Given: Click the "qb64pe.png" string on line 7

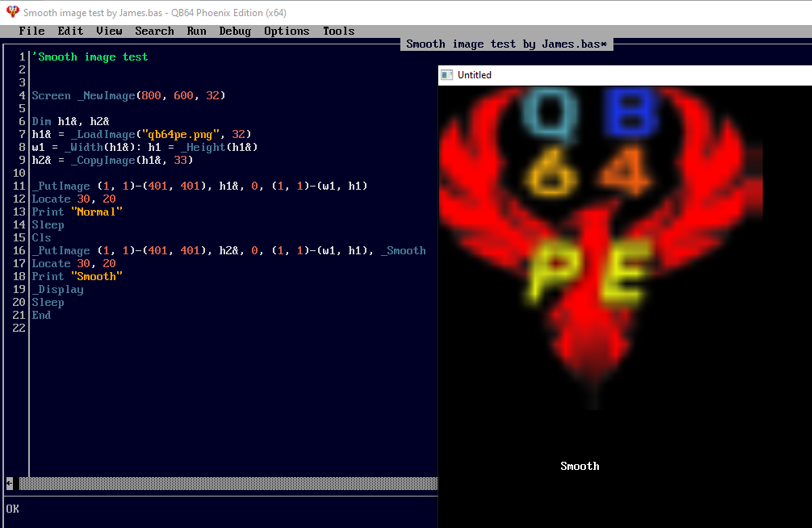Looking at the screenshot, I should point(180,135).
